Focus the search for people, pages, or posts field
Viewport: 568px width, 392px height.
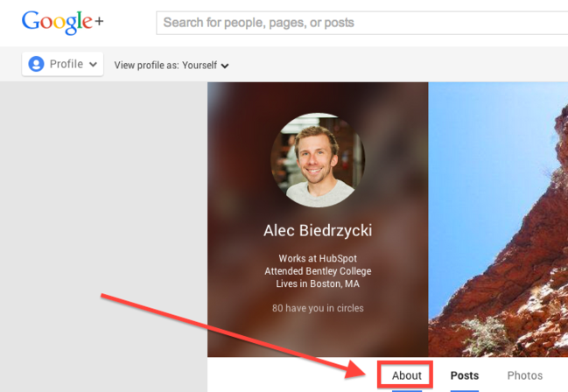point(359,23)
